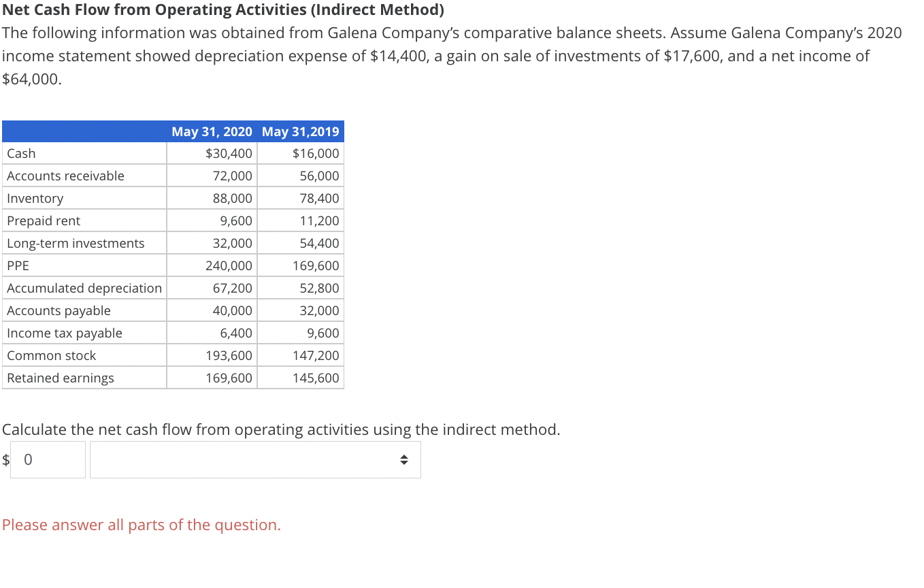Click the dropdown's up-down arrow icon
The image size is (924, 588).
[x=404, y=459]
